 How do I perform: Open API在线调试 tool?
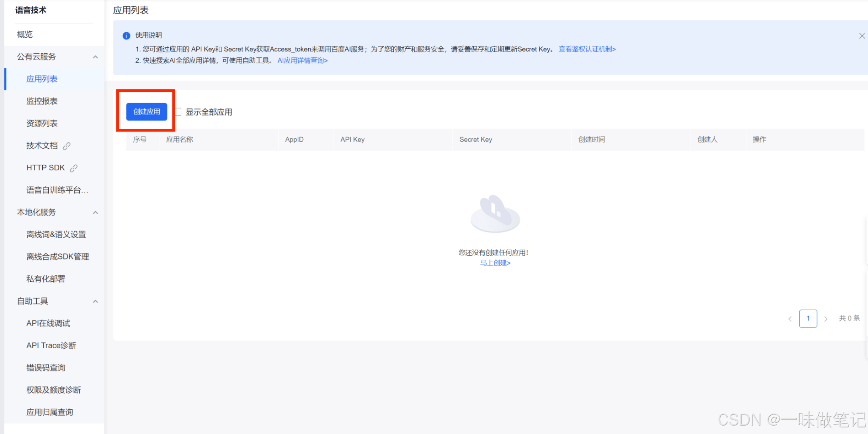pyautogui.click(x=48, y=323)
